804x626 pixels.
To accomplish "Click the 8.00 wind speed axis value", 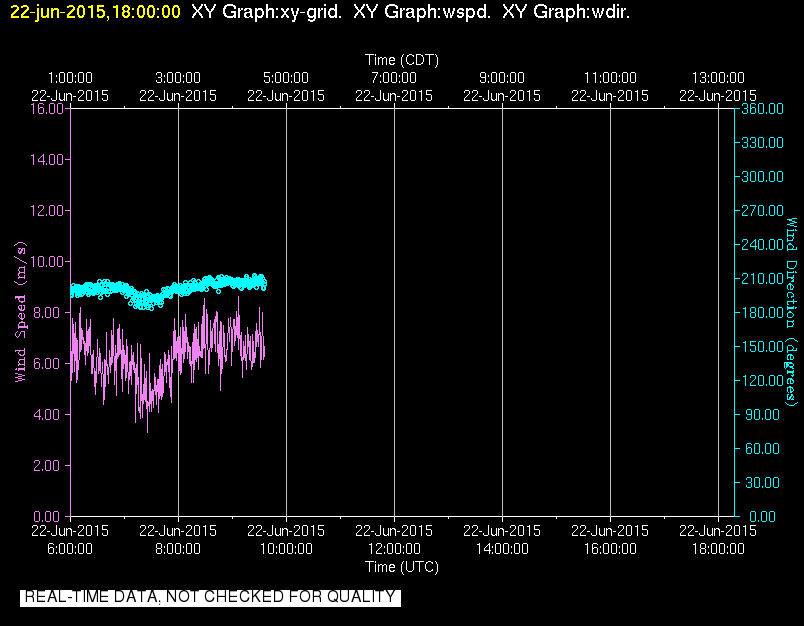I will [x=47, y=313].
